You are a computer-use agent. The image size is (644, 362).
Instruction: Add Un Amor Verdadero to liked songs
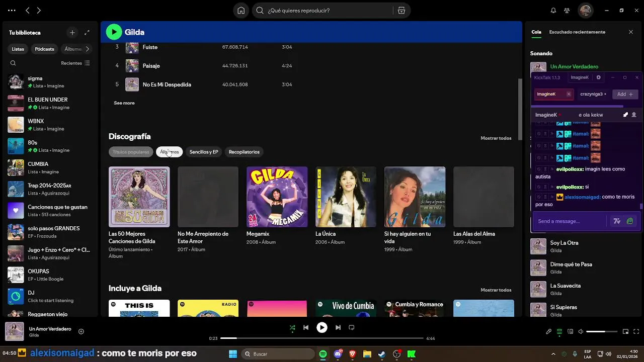[81, 331]
